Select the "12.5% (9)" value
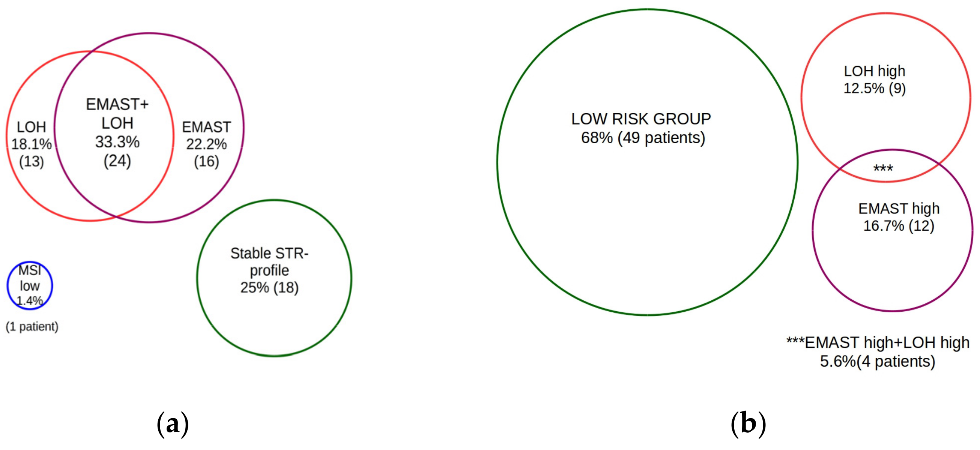 tap(874, 88)
